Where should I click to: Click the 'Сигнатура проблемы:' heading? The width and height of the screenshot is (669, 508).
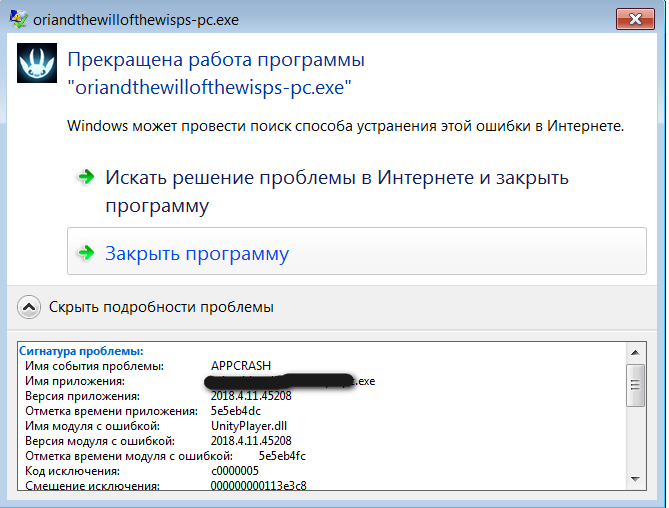(81, 351)
